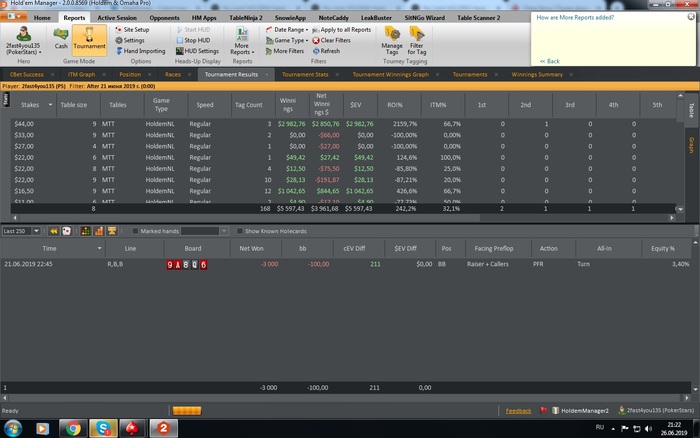
Task: Click the HoldemManager2 database status entry
Action: (x=580, y=410)
